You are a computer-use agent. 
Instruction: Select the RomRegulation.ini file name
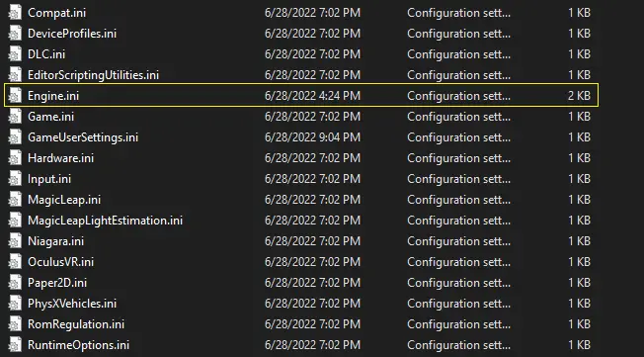[76, 324]
